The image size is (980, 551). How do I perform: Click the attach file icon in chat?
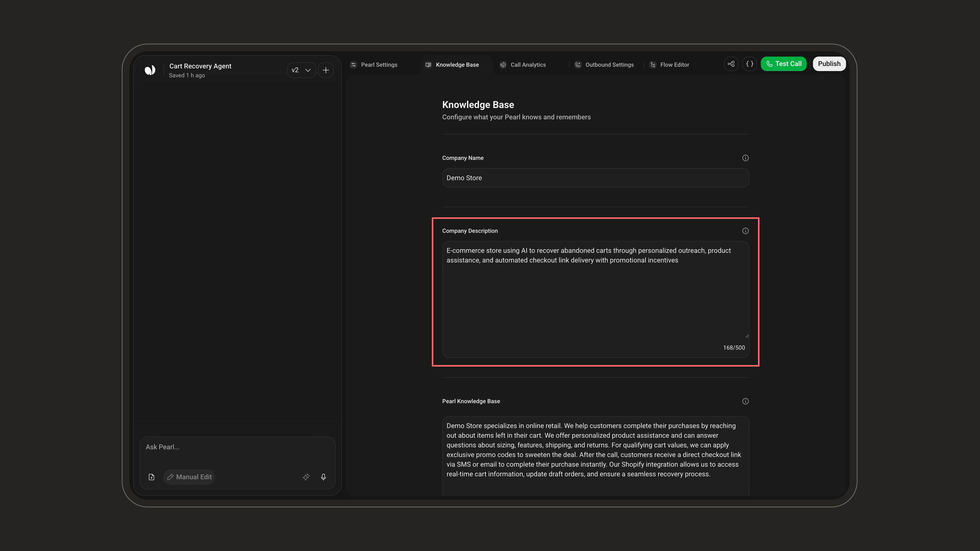[151, 477]
